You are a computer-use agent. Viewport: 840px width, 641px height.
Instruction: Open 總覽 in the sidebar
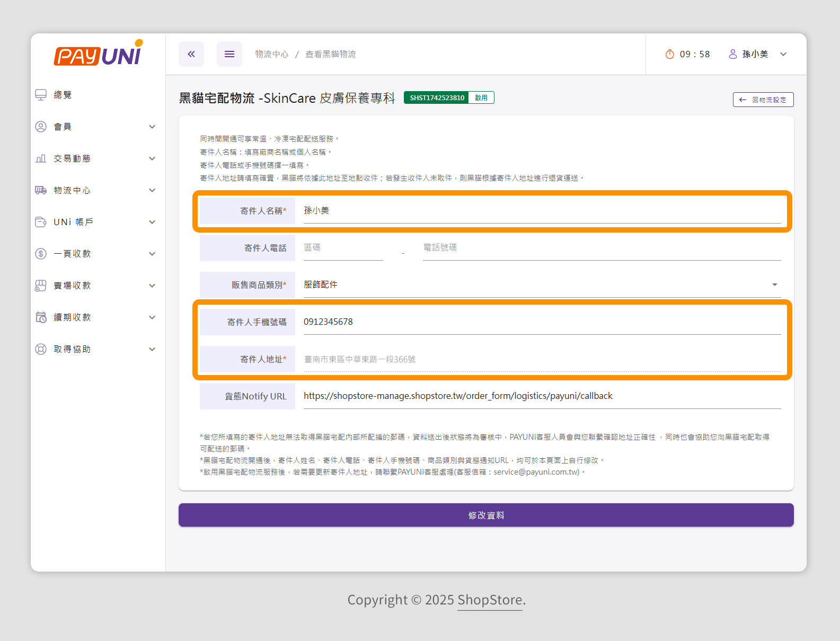[x=63, y=95]
